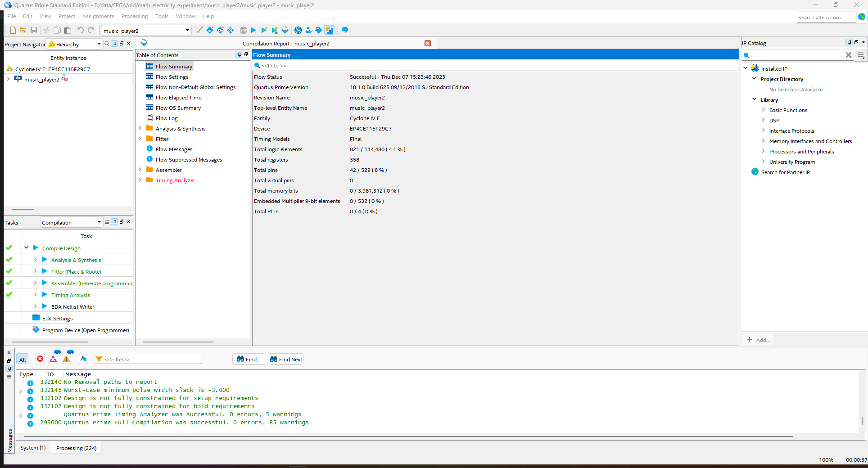The width and height of the screenshot is (868, 468).
Task: Click Program Device (Open Programmer) task
Action: (86, 330)
